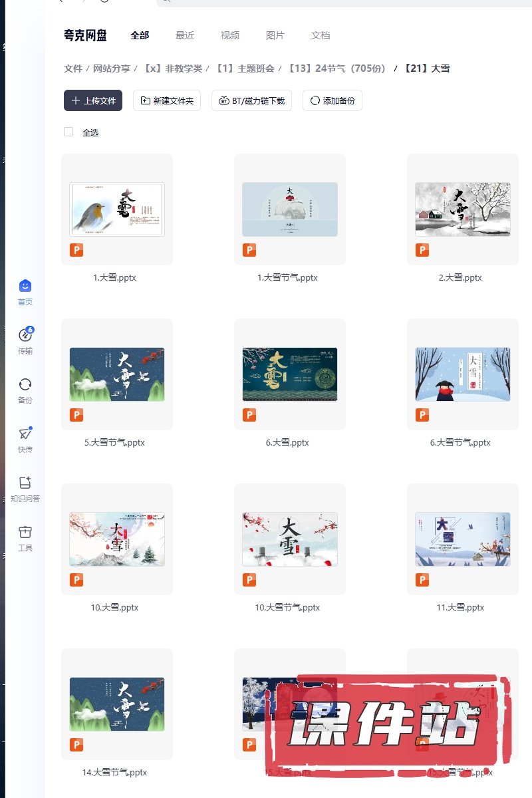Go to 【1】主题班会 in breadcrumb
Screen dimensions: 532x798
point(245,68)
